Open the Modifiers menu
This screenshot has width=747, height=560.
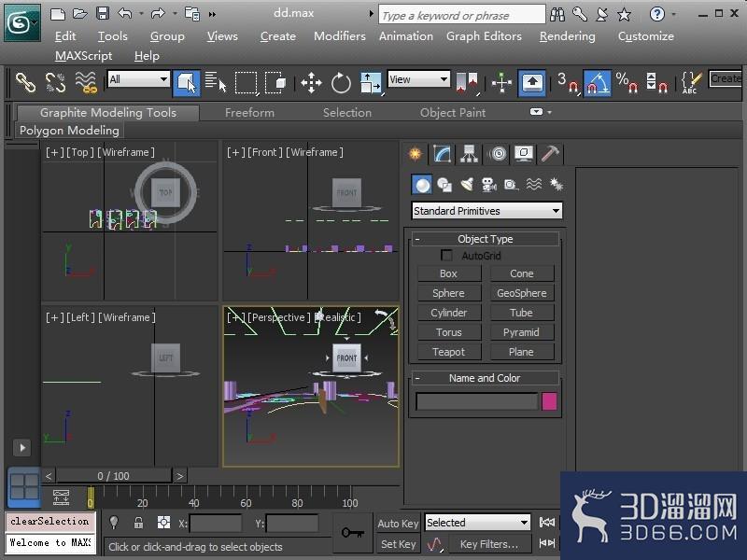340,36
